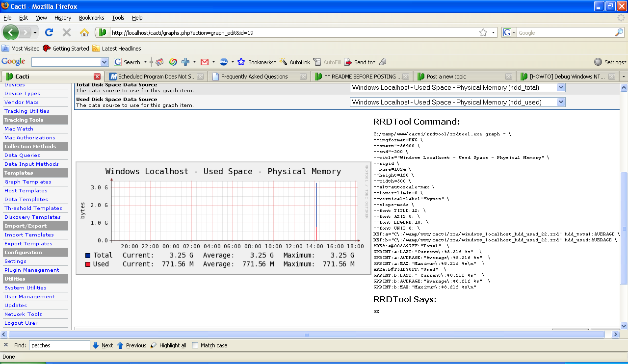Open User Management in the sidebar
Image resolution: width=628 pixels, height=364 pixels.
[x=29, y=296]
